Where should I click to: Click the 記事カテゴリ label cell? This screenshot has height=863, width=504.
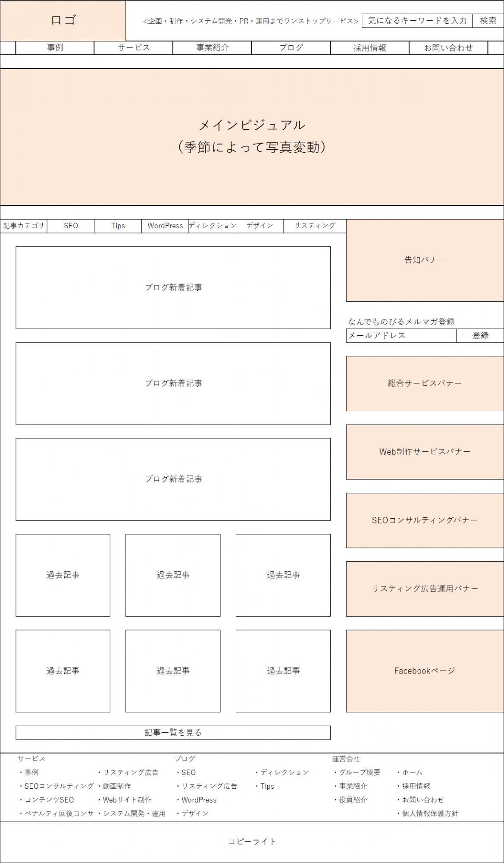(x=24, y=226)
